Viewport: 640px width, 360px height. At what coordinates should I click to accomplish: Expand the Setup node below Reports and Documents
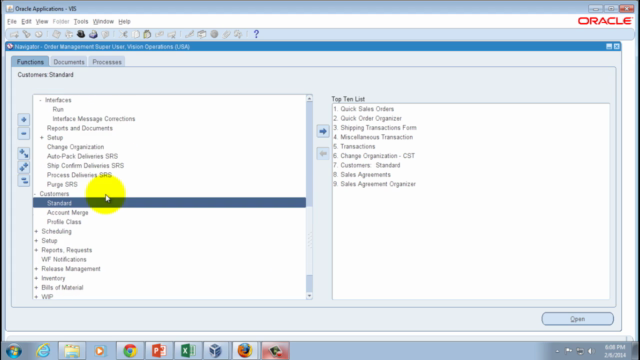click(x=42, y=138)
